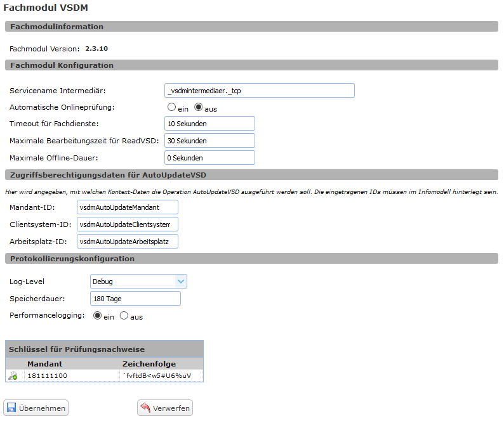Viewport: 504px width, 428px height.
Task: Click the Mandant column header
Action: (x=44, y=364)
